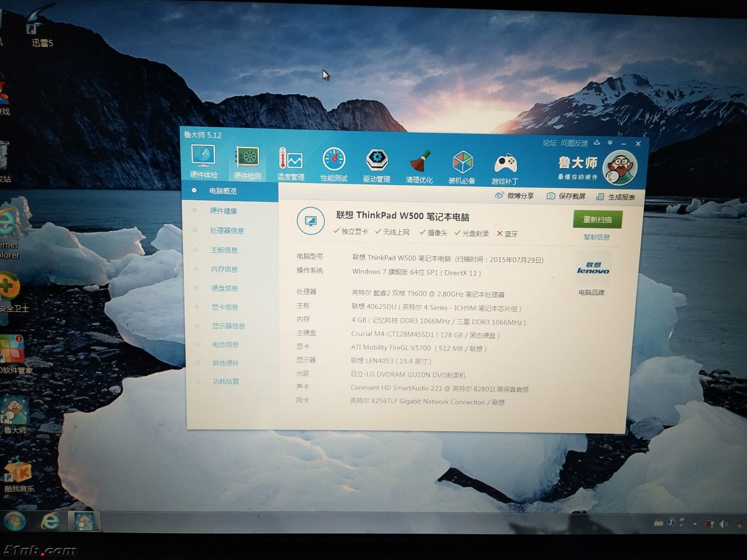Viewport: 747px width, 560px height.
Task: Click the Lenovo brand logo thumbnail
Action: coord(593,268)
